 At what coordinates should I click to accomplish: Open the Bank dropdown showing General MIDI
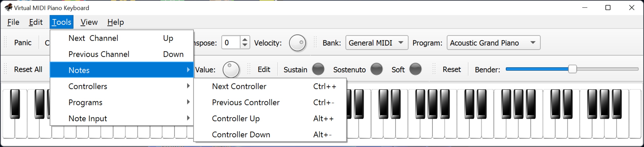(376, 43)
